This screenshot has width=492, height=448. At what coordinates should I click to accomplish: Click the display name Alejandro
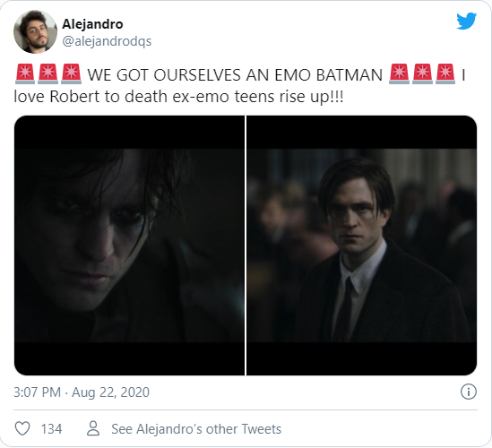(92, 24)
